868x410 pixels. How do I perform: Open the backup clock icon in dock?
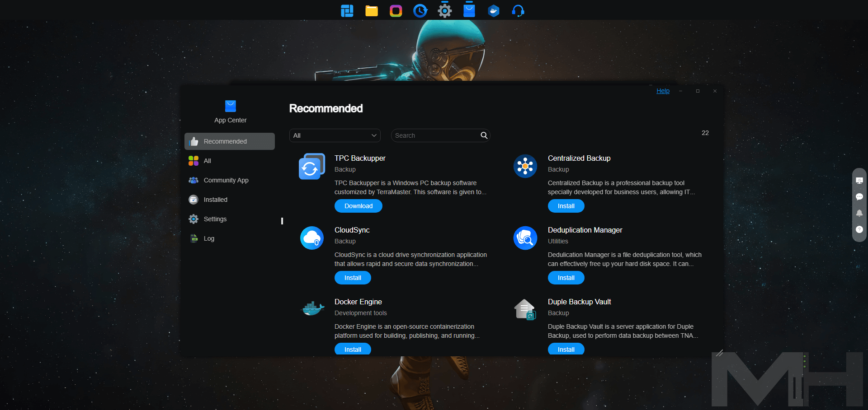pos(420,10)
